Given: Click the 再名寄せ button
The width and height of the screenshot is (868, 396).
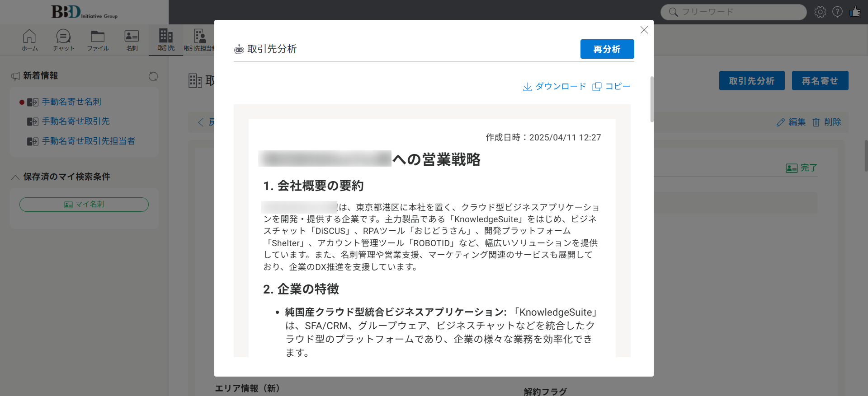Looking at the screenshot, I should [820, 81].
